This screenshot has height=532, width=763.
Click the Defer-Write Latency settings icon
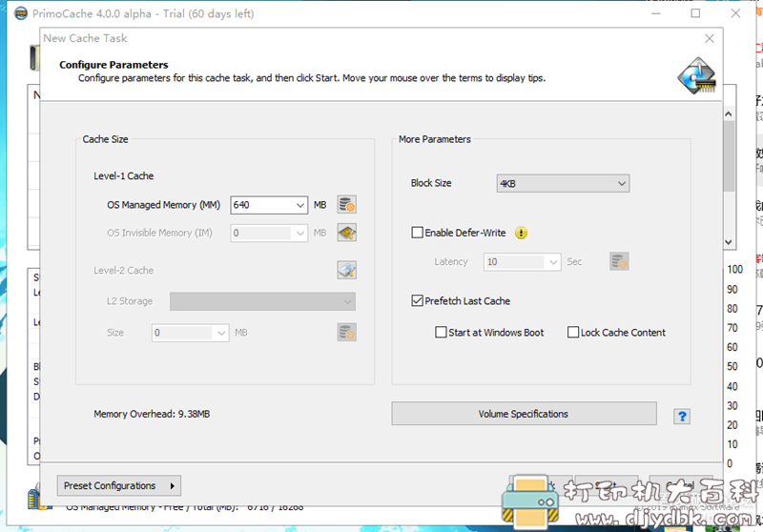point(619,261)
